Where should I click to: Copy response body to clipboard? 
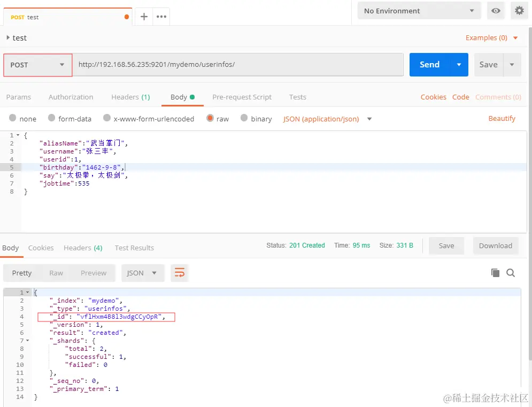click(x=495, y=273)
